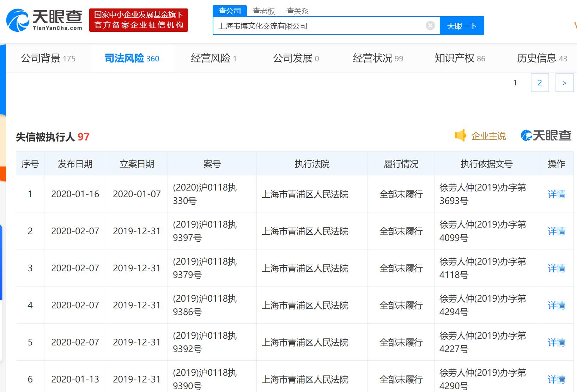Click case number (2019)沪0118执9397号
This screenshot has height=392, width=577.
(205, 231)
